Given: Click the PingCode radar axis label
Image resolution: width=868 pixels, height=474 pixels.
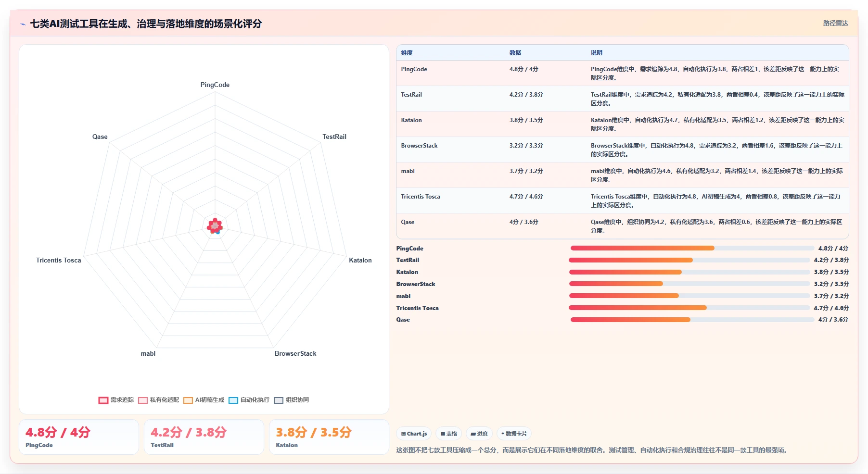Looking at the screenshot, I should click(x=215, y=85).
